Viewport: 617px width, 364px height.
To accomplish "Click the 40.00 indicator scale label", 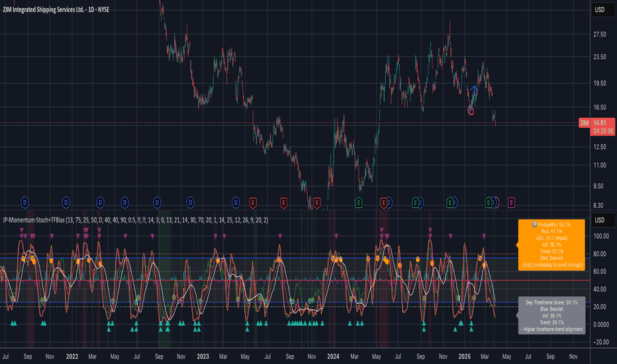I will (600, 289).
